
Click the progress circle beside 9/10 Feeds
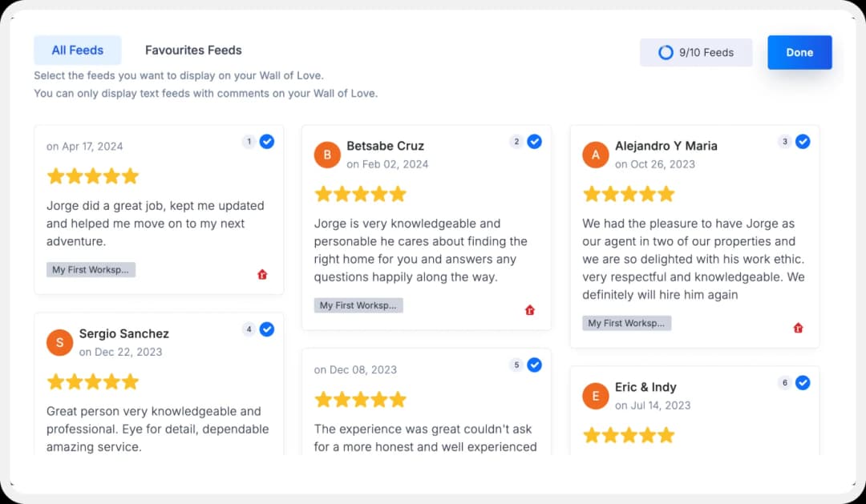coord(666,52)
